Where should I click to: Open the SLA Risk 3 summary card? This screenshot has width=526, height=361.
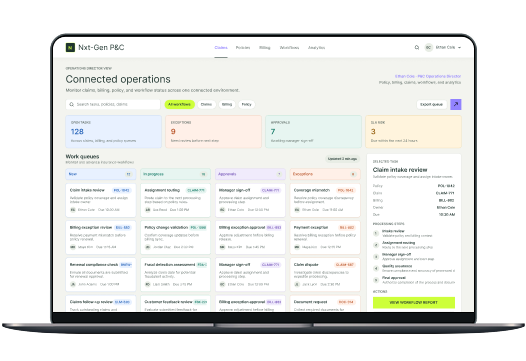[x=413, y=132]
